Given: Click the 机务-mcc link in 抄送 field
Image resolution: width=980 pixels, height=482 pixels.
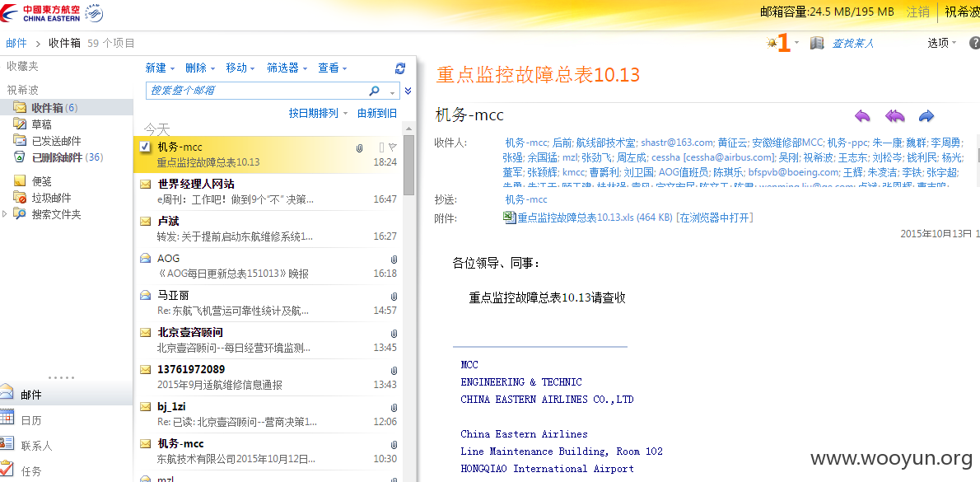Looking at the screenshot, I should 526,199.
